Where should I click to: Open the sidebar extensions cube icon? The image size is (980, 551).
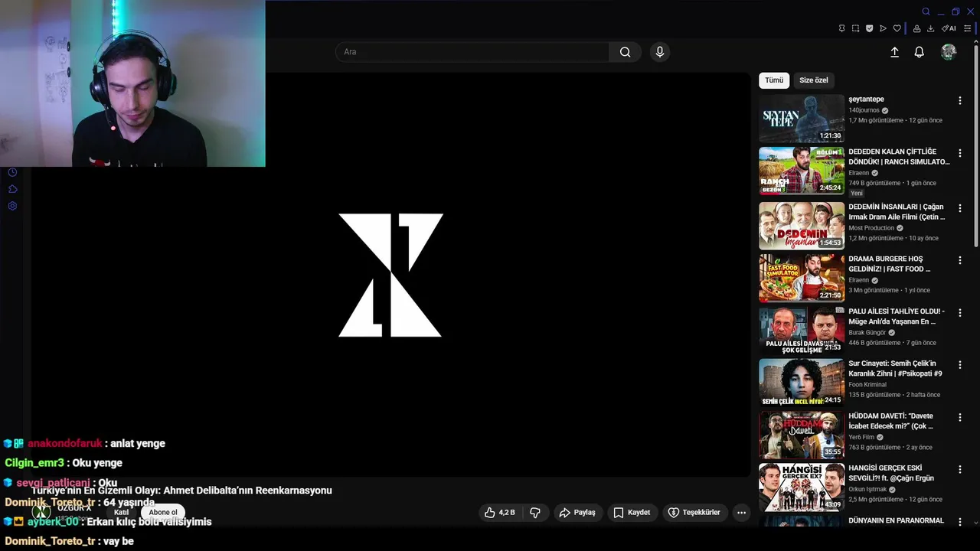point(12,189)
